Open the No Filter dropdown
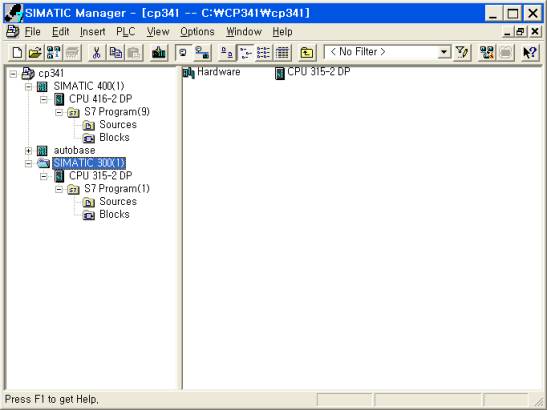The height and width of the screenshot is (410, 547). click(x=443, y=52)
